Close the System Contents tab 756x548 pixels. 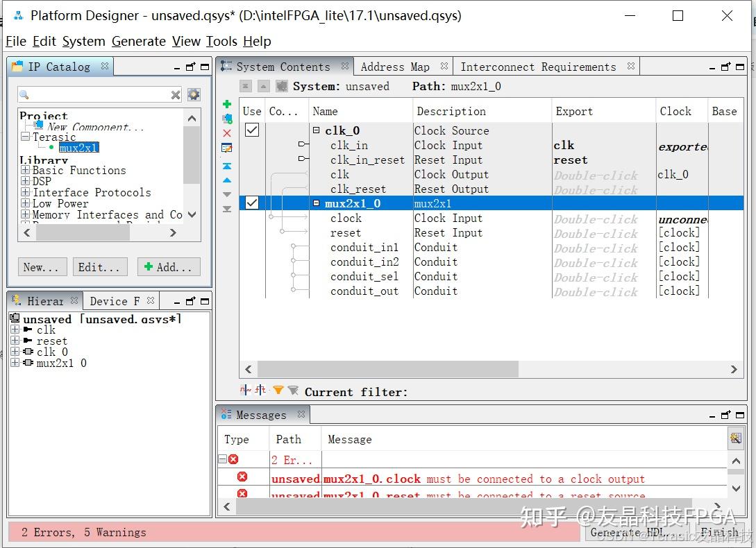pos(345,66)
